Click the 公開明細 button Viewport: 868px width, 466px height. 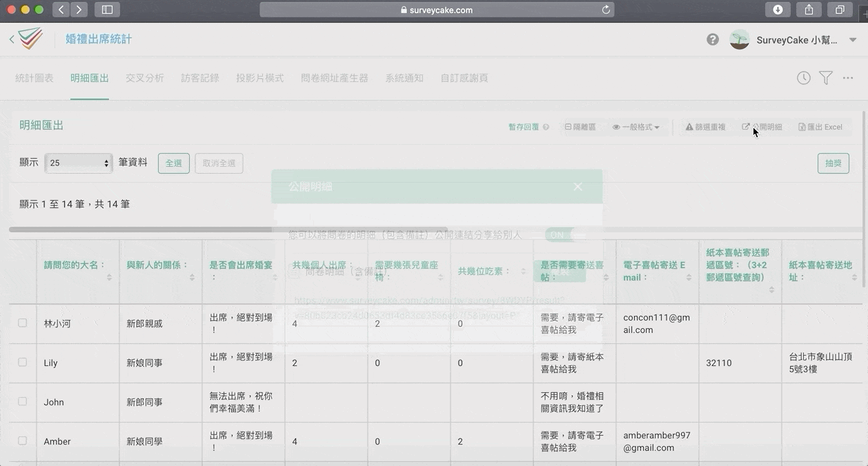(762, 127)
